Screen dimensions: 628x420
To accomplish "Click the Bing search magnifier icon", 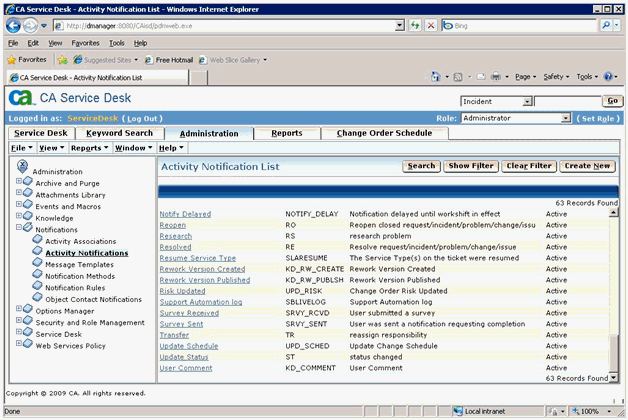I will click(606, 26).
